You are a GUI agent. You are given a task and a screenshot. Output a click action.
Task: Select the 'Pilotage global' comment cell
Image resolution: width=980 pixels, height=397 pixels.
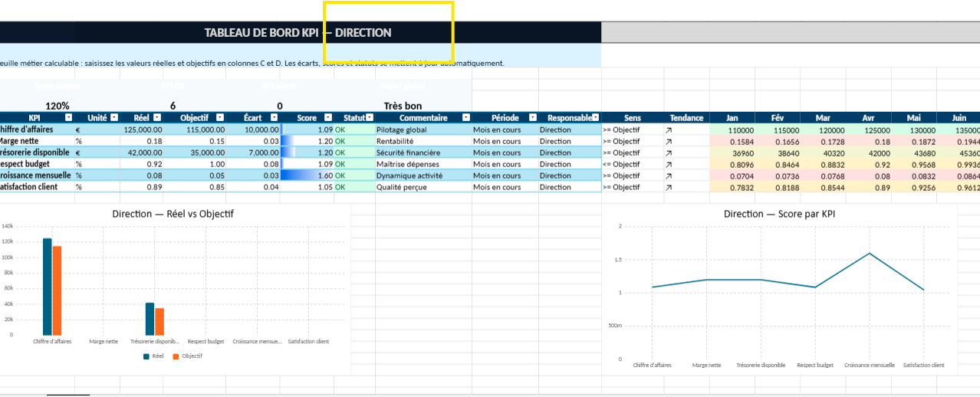tap(423, 130)
